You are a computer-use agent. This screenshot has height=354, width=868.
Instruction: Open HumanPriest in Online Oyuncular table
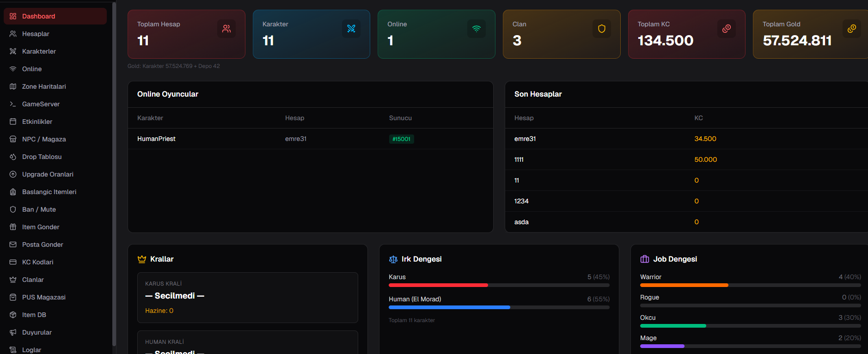156,139
